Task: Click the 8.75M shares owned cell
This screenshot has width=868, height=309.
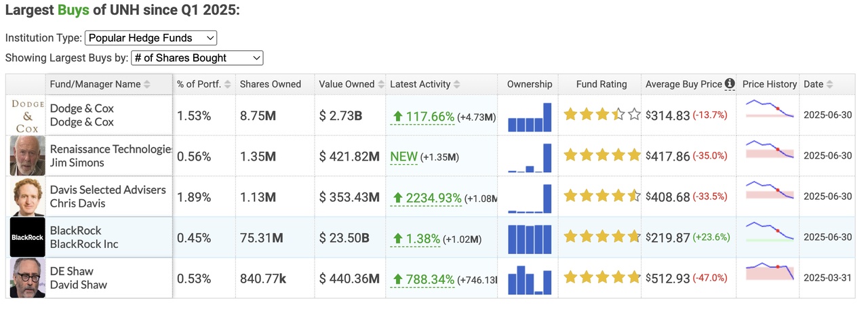Action: click(x=258, y=116)
